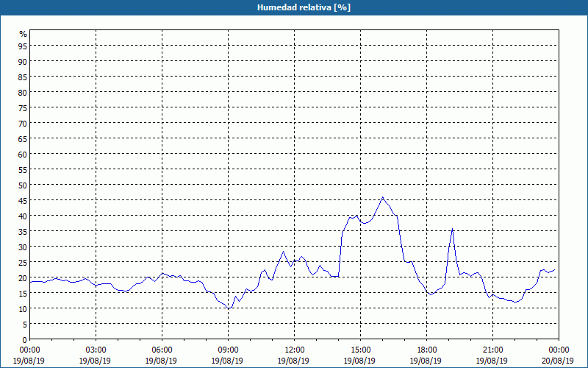
Task: Select the y-axis label '85'
Action: (x=23, y=77)
